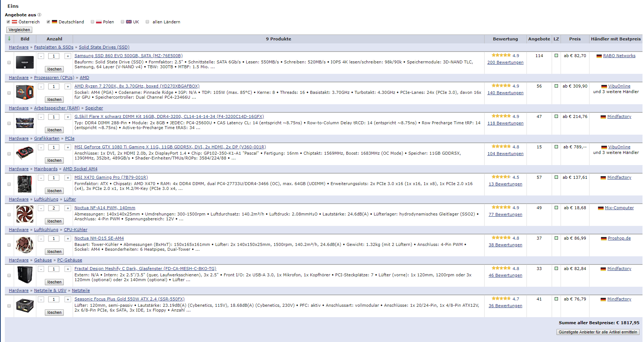
Task: Open 140 Bewertungen reviews link
Action: tap(505, 93)
